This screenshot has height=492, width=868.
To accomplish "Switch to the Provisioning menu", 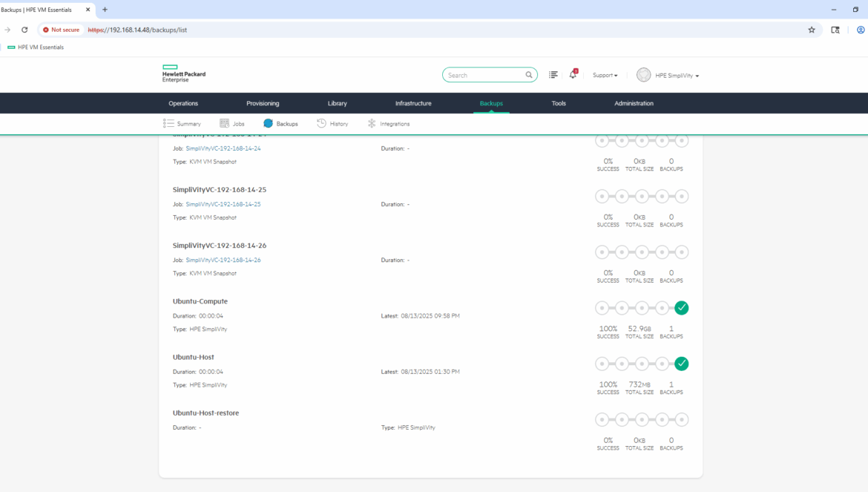I will (x=263, y=103).
